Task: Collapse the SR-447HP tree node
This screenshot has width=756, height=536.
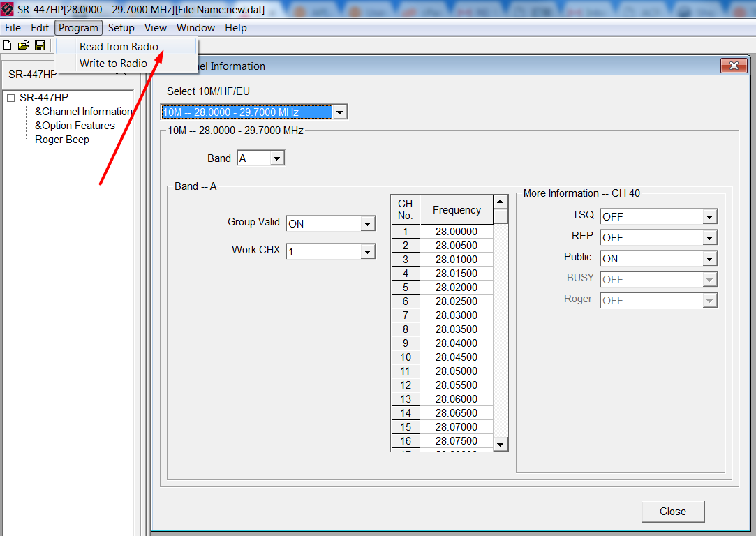Action: pyautogui.click(x=11, y=98)
